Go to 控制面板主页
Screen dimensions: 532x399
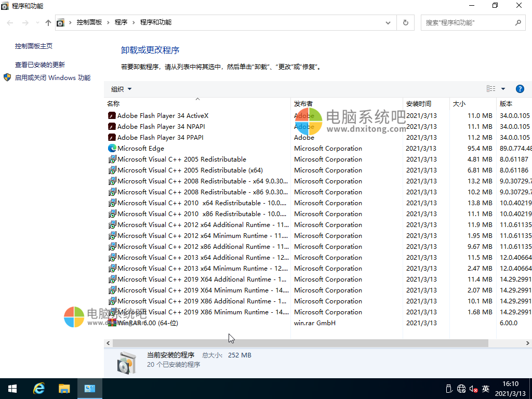coord(34,46)
